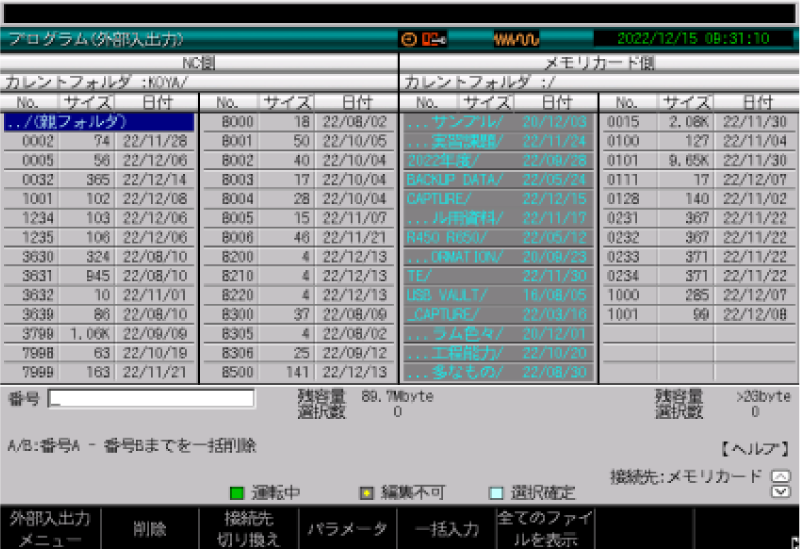
Task: Click the orange round clock status icon
Action: pyautogui.click(x=408, y=39)
